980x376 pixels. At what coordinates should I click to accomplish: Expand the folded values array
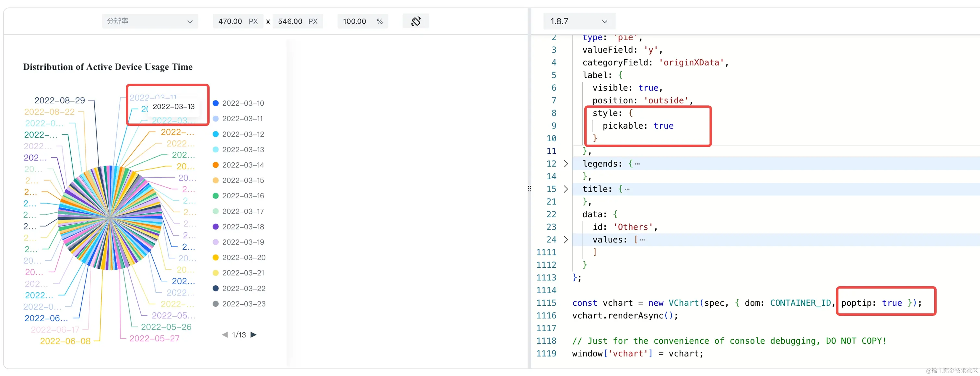566,240
